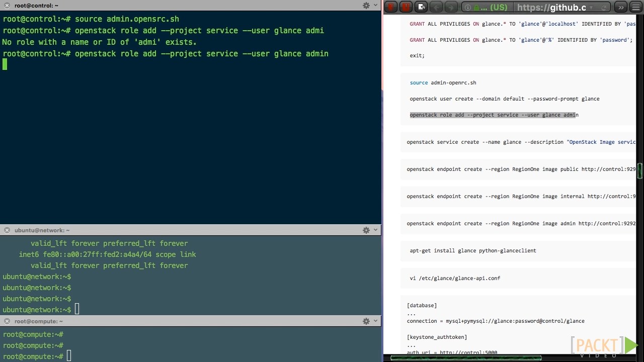This screenshot has height=362, width=644.
Task: Select the root@compute: ~ pane title
Action: point(39,321)
